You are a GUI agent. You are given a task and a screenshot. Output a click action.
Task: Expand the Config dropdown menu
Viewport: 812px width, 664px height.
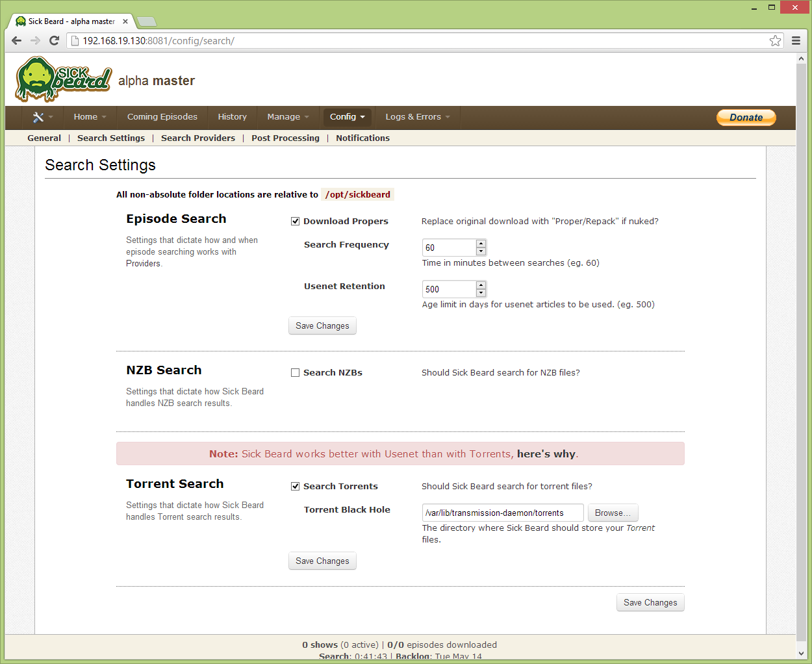[347, 117]
